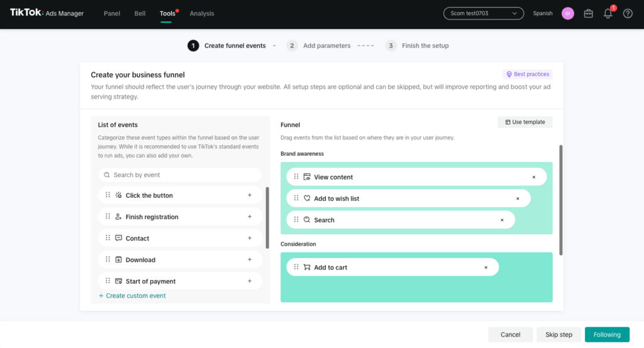Add the 'Click the button' event with plus
Viewport: 644px width, 348px height.
250,195
